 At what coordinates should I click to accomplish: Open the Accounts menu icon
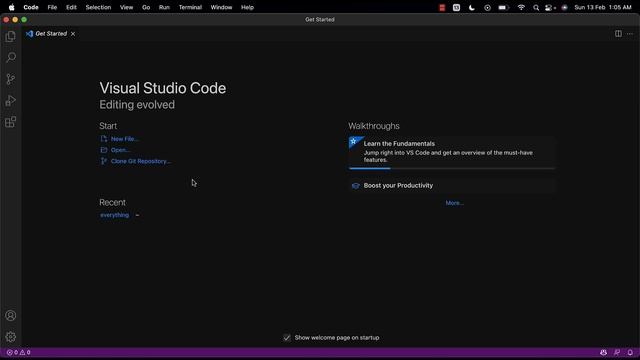coord(11,316)
